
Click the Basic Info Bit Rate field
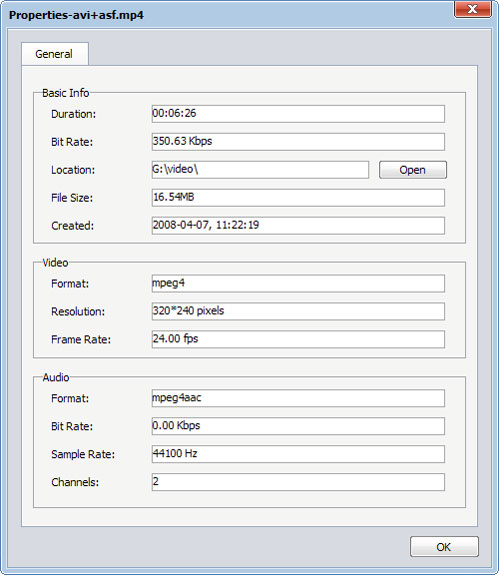(x=298, y=142)
